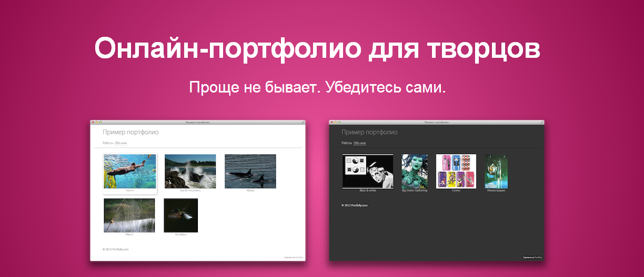Click the Пример портфолио heading in dark window
644x277 pixels.
(x=369, y=132)
